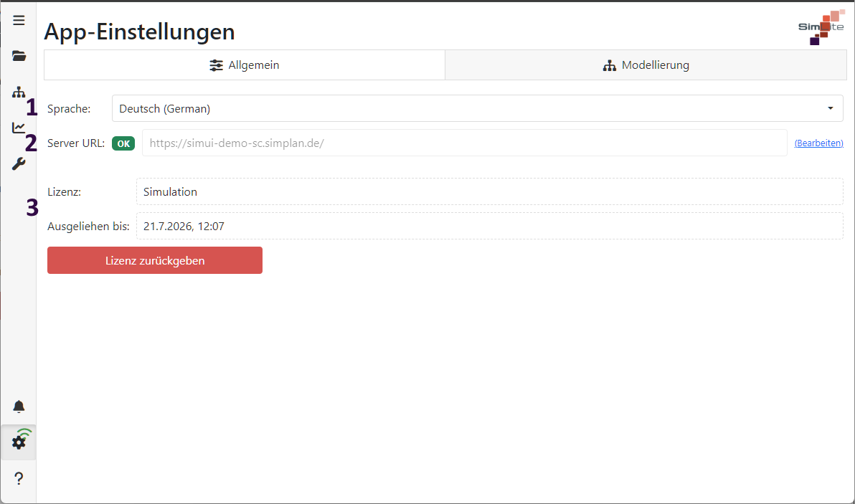The height and width of the screenshot is (504, 855).
Task: Open the hierarchy modelling icon in sidebar
Action: pos(19,92)
